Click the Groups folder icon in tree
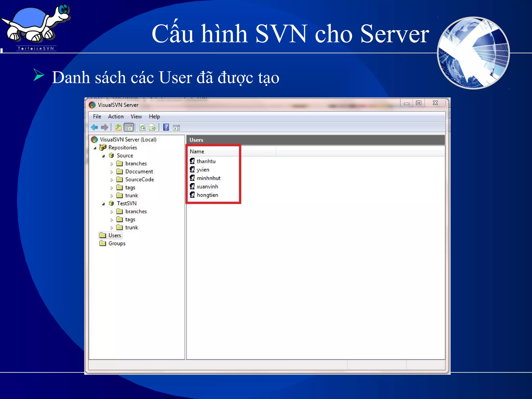 tap(103, 243)
